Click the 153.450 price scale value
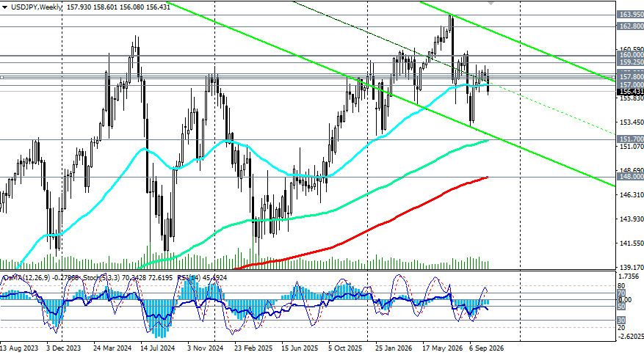Image resolution: width=644 pixels, height=355 pixels. pyautogui.click(x=632, y=122)
